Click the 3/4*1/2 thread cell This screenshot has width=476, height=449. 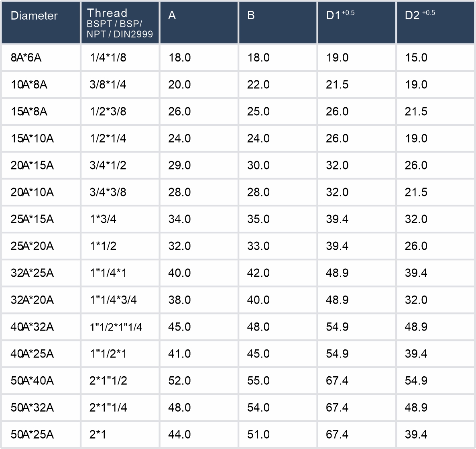(108, 165)
